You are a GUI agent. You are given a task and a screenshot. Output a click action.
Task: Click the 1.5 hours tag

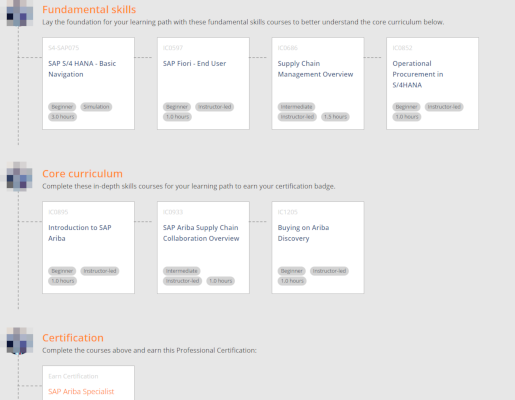[335, 117]
